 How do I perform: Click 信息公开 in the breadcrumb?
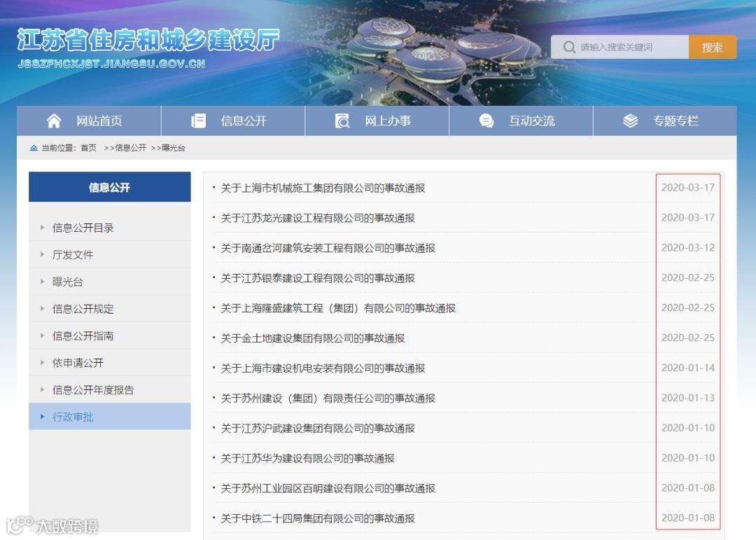pos(130,148)
